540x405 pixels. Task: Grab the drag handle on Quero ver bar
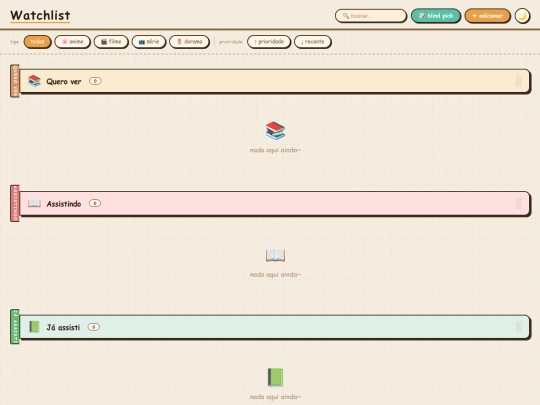pyautogui.click(x=519, y=81)
